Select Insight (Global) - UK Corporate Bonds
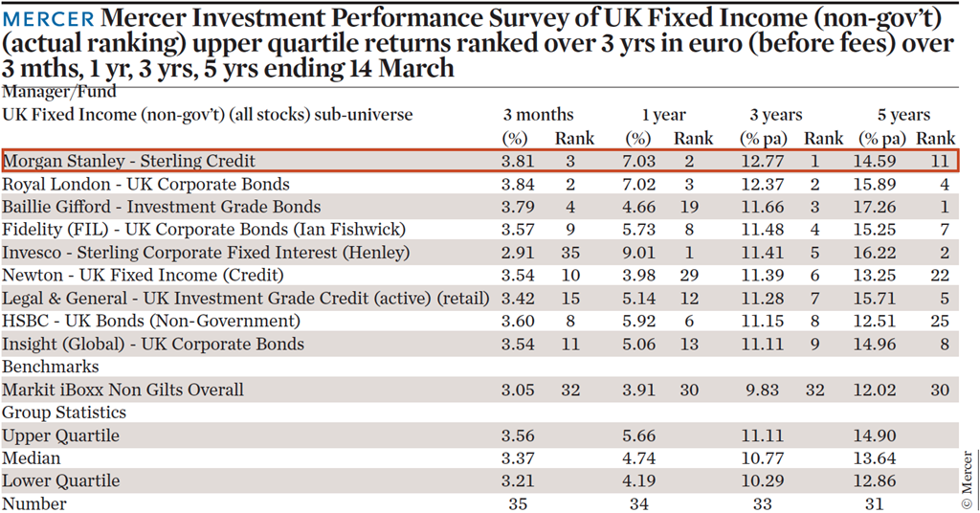The image size is (980, 513). 153,345
